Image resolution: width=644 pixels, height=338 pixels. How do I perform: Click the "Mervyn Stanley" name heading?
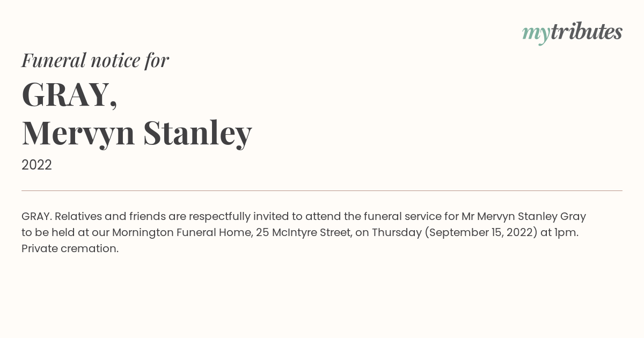tap(137, 133)
